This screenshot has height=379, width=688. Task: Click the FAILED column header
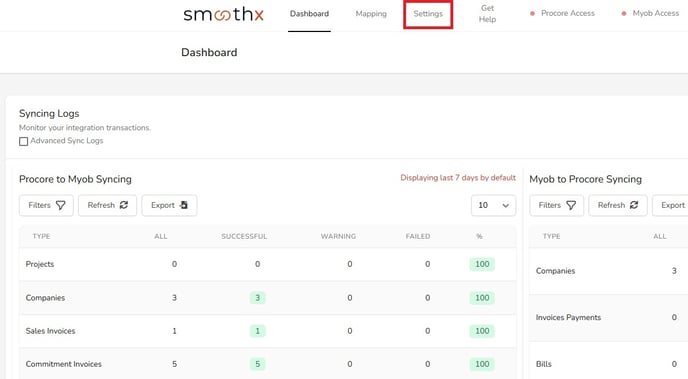(418, 236)
